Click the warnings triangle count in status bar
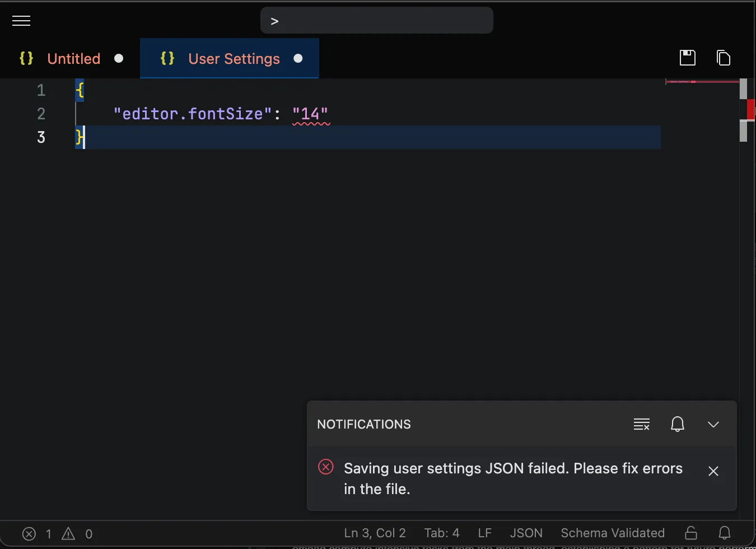 69,534
